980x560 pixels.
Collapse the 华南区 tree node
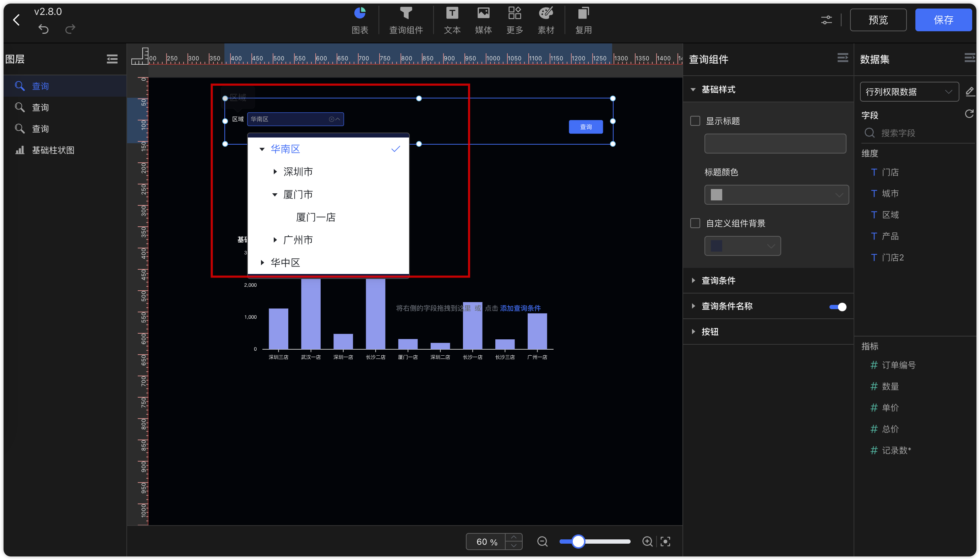(x=262, y=149)
